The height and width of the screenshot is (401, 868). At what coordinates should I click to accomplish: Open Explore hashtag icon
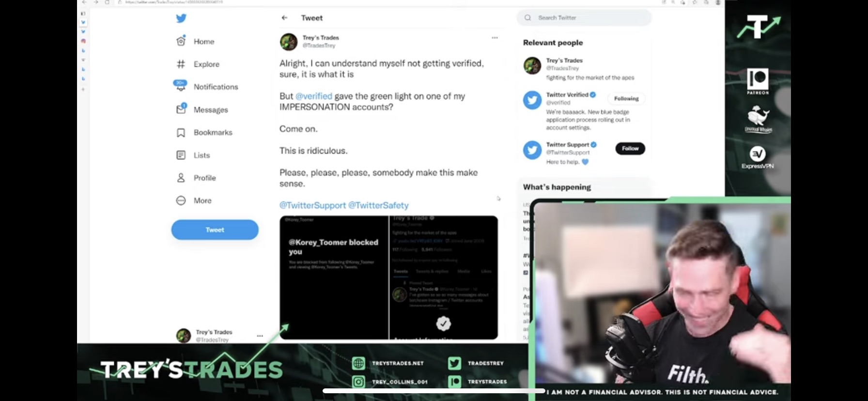coord(181,64)
